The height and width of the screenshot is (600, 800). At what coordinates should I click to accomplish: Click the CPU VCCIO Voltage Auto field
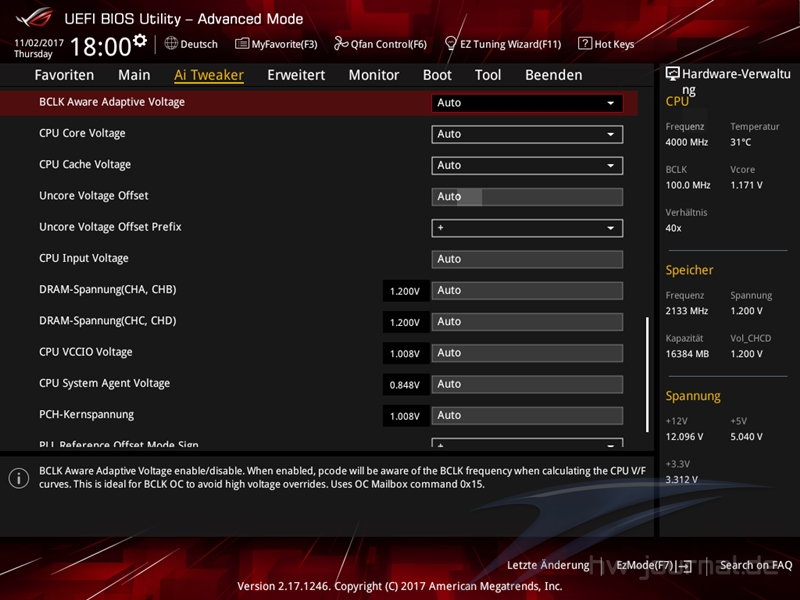click(527, 353)
